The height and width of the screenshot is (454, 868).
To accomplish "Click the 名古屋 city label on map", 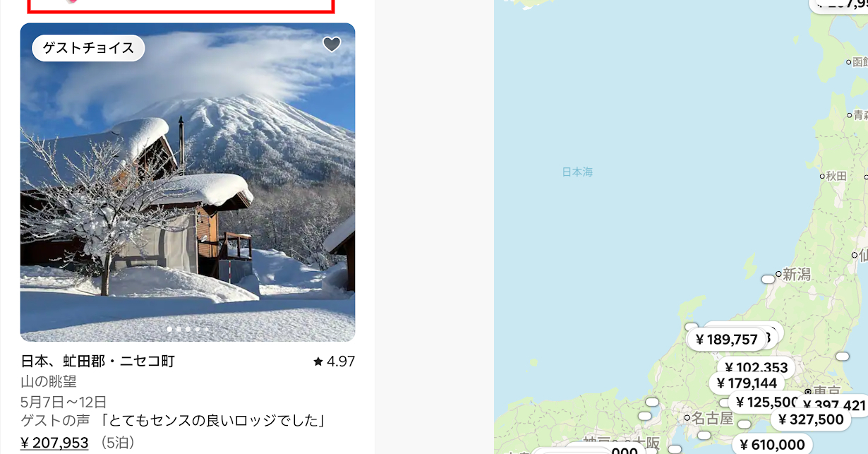I will pos(712,418).
